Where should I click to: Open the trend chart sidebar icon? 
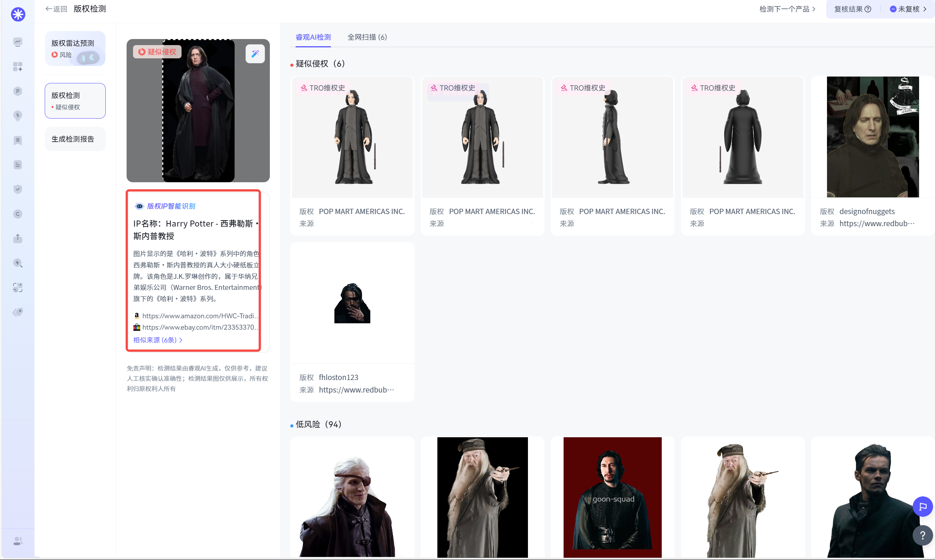pos(18,42)
